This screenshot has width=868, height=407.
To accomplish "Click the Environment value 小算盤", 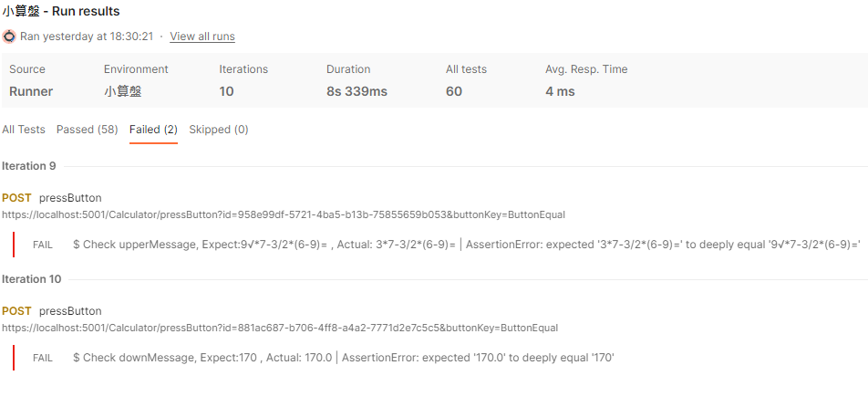I will pos(122,91).
